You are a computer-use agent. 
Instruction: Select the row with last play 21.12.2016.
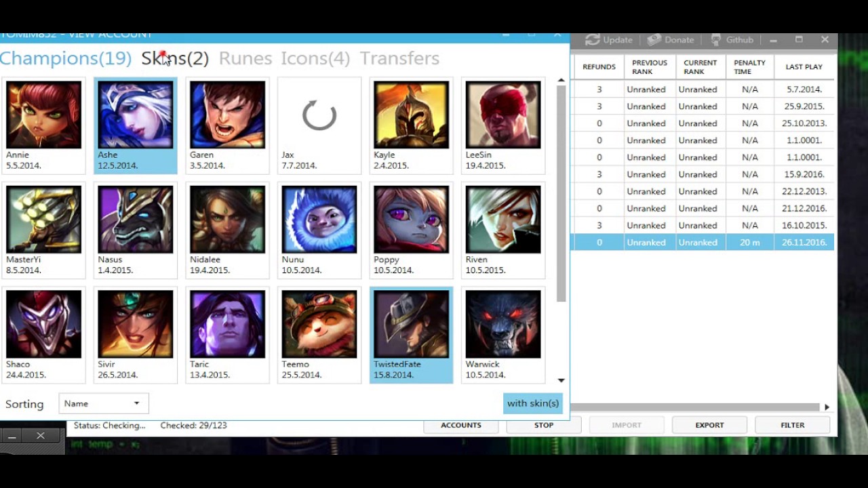tap(704, 208)
